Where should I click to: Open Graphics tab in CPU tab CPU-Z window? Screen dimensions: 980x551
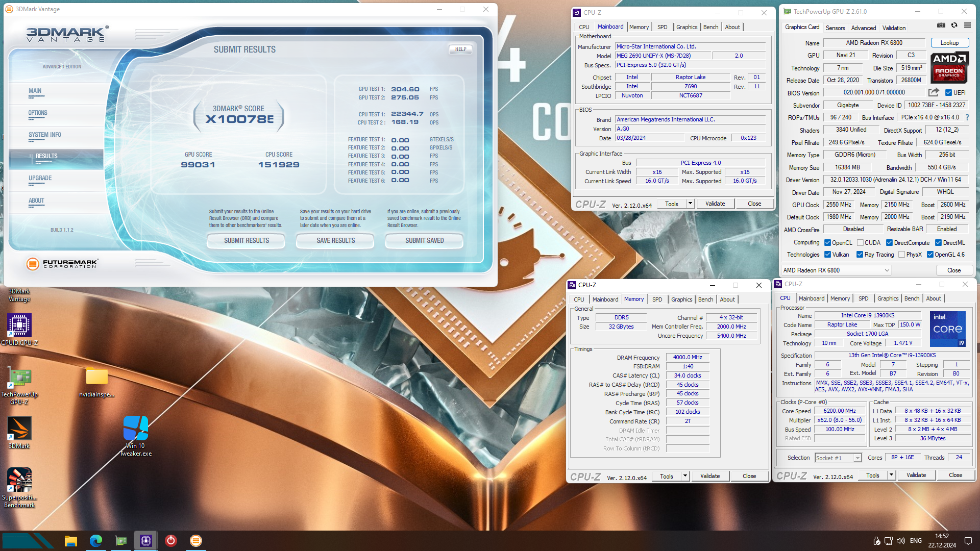[888, 298]
